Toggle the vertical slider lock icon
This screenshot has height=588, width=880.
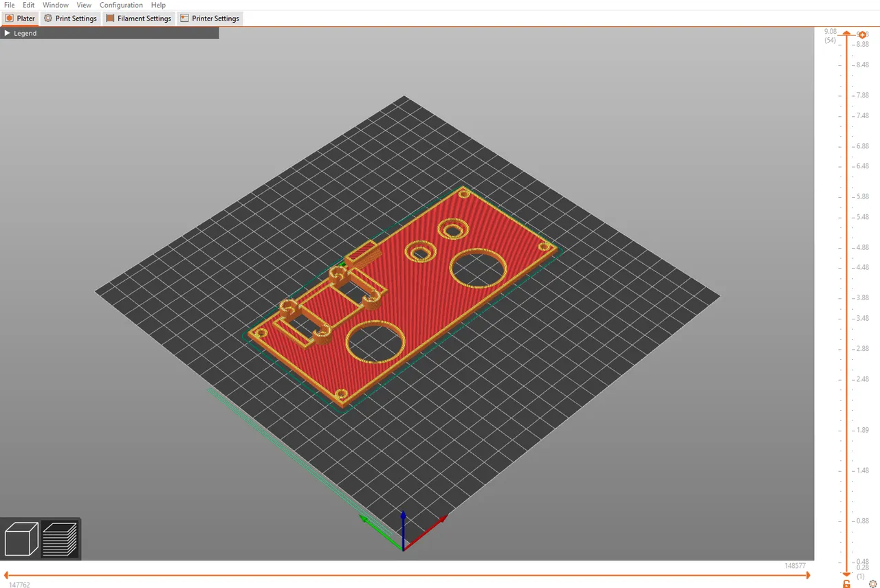[x=846, y=584]
